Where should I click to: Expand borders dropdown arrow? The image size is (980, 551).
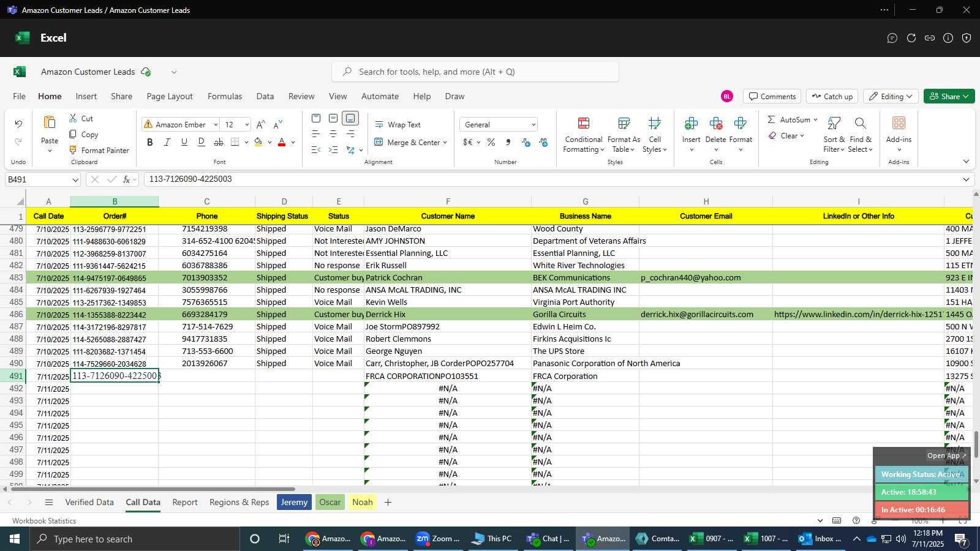tap(246, 142)
